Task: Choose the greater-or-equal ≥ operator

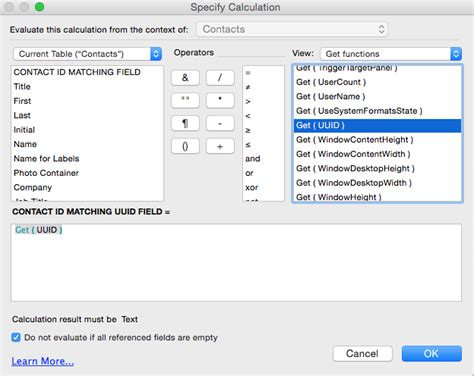Action: click(x=263, y=130)
